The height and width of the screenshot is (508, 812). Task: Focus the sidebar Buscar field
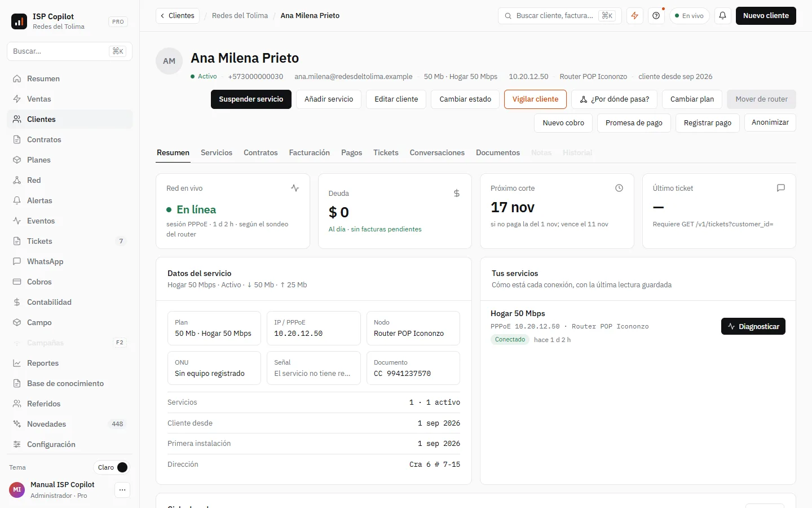[70, 51]
